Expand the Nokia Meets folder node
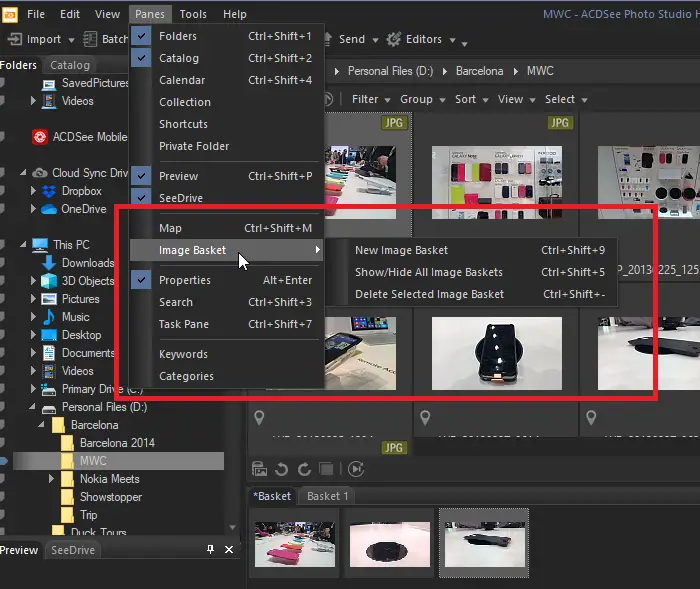 click(51, 478)
